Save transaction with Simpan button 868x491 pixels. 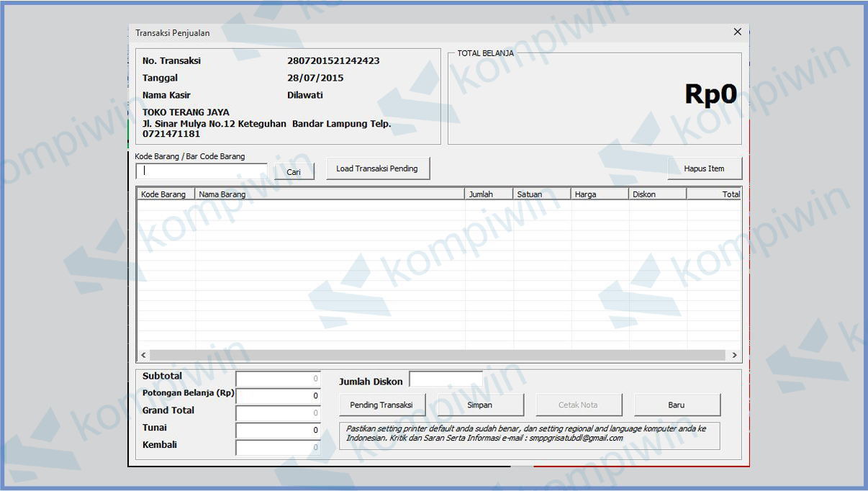tap(480, 405)
